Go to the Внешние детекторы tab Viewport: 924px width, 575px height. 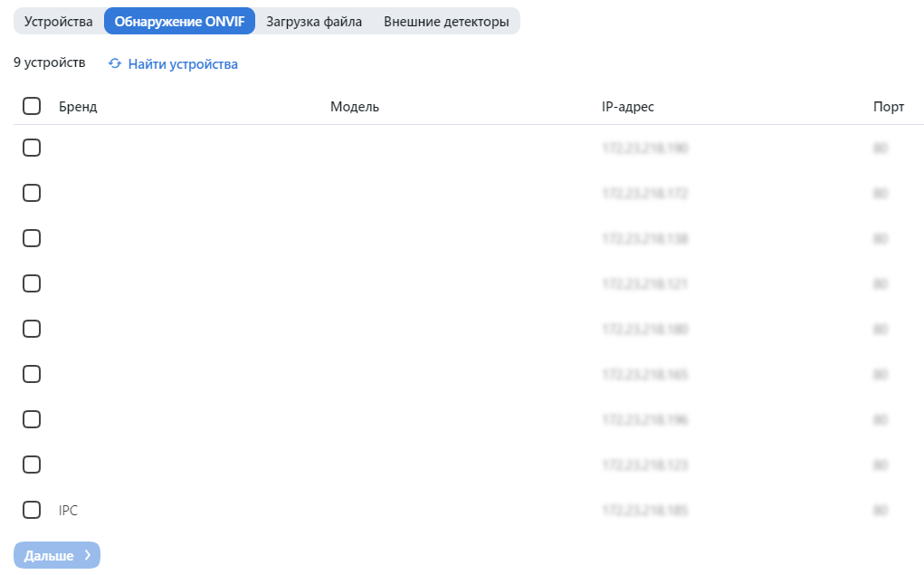point(446,22)
